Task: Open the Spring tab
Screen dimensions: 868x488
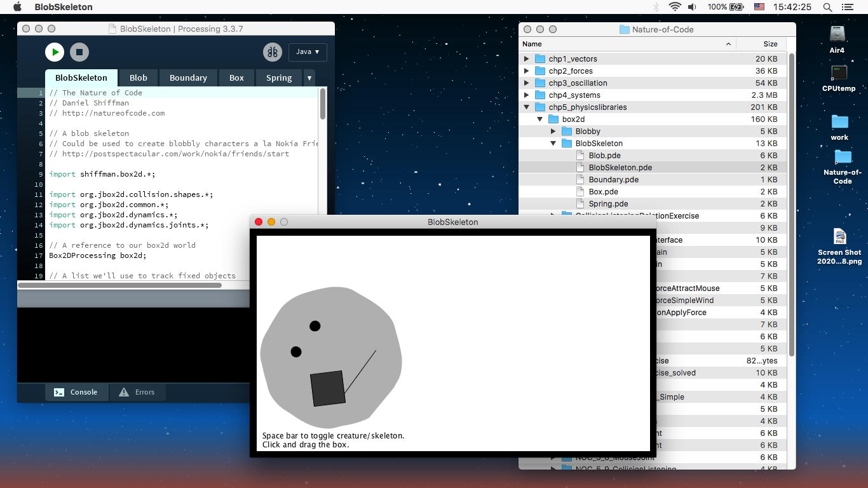Action: (x=278, y=78)
